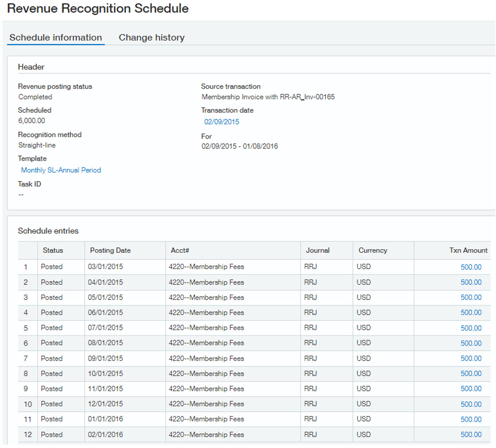Sort by the Posting Date column header

click(x=110, y=250)
